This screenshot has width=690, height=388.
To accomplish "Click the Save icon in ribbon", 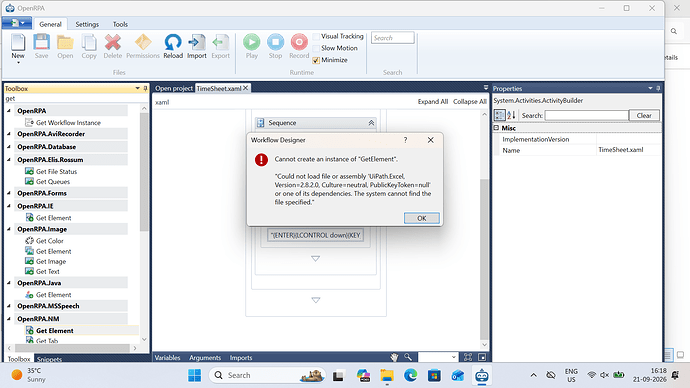I will click(x=42, y=43).
